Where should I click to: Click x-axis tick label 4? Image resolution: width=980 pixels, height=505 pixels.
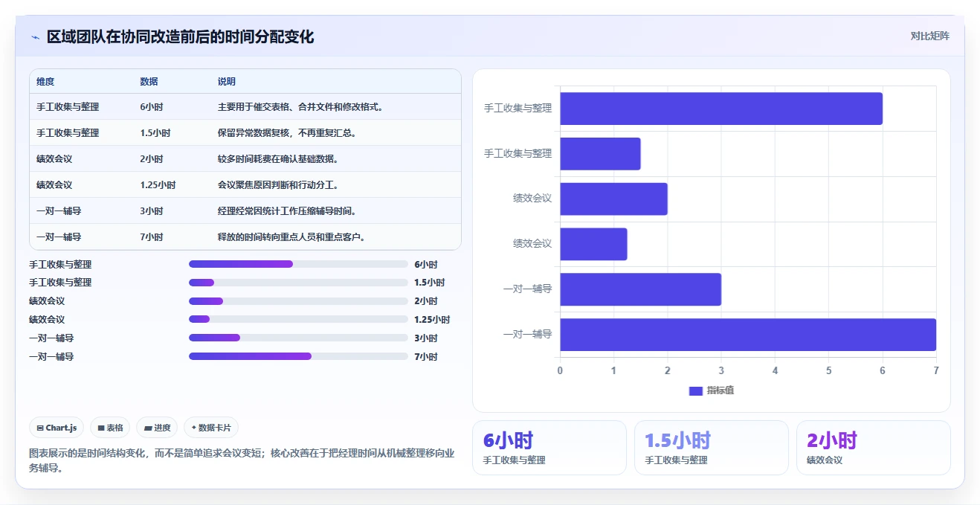[x=775, y=370]
